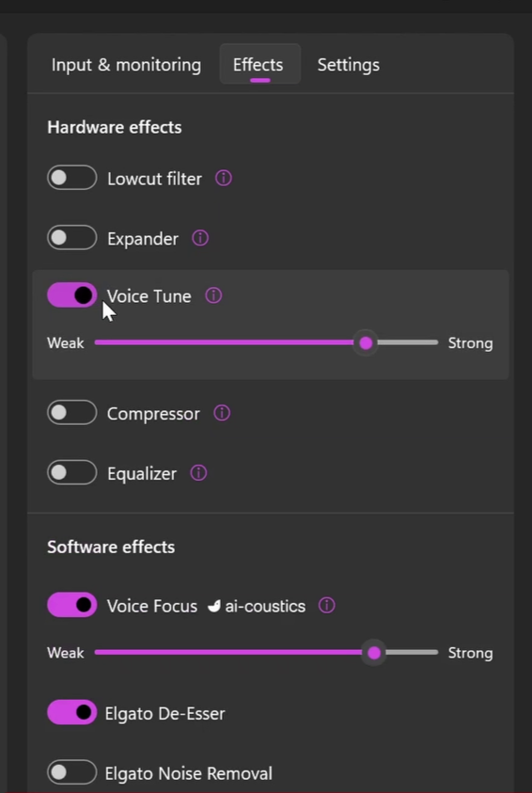This screenshot has height=793, width=532.
Task: Enable Elgato Noise Removal
Action: pos(71,772)
